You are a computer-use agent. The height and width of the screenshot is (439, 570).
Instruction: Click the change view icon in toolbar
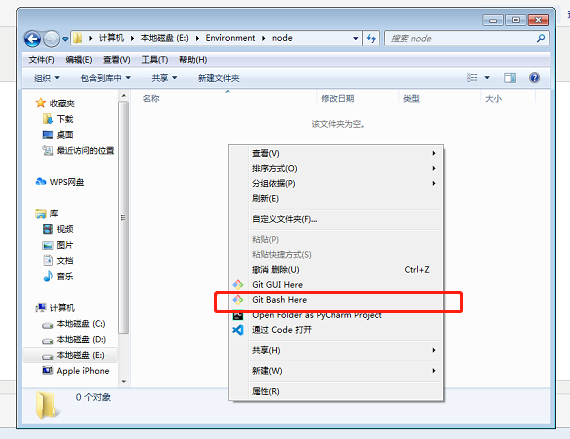pos(472,77)
